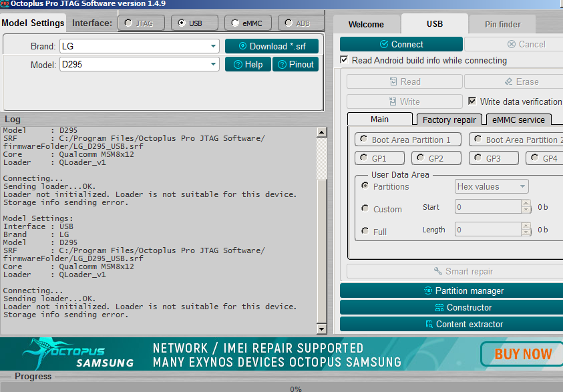
Task: Select Partitions option in User Data Area
Action: (x=365, y=186)
